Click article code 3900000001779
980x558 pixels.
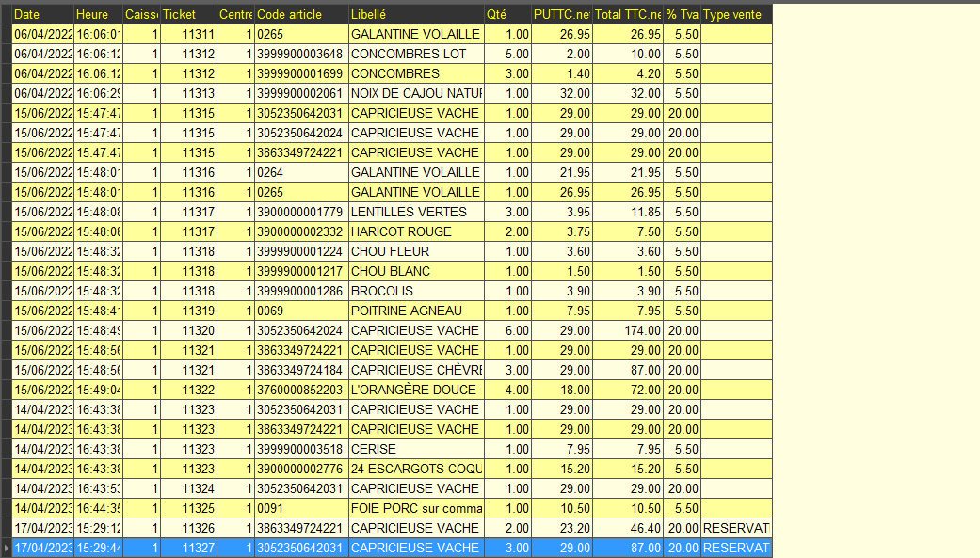(x=302, y=213)
